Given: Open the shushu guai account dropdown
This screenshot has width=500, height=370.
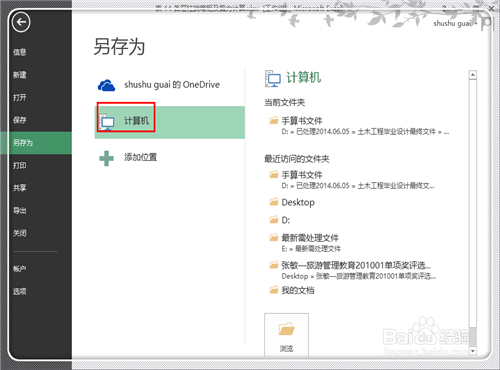Looking at the screenshot, I should tap(455, 23).
